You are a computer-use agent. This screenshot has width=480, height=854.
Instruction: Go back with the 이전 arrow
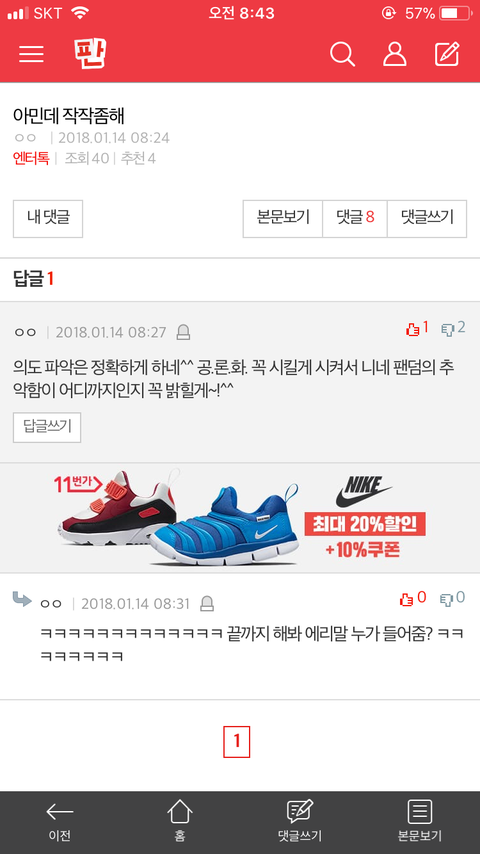[59, 821]
